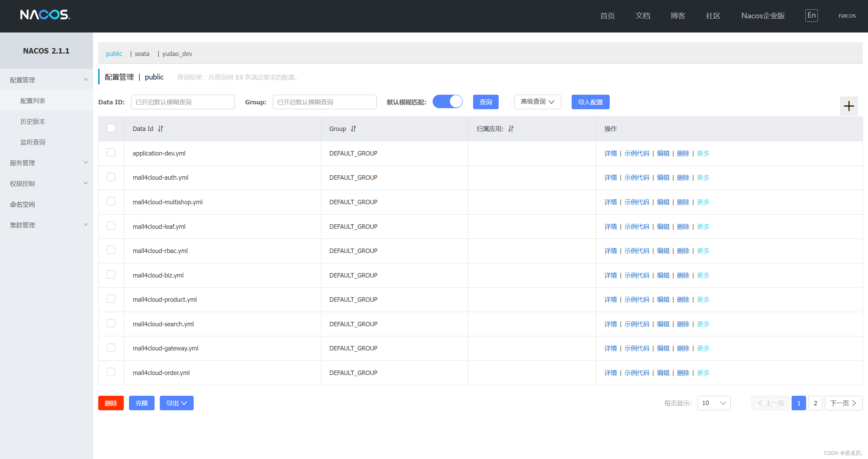
Task: Focus the Data ID search field
Action: [x=183, y=102]
